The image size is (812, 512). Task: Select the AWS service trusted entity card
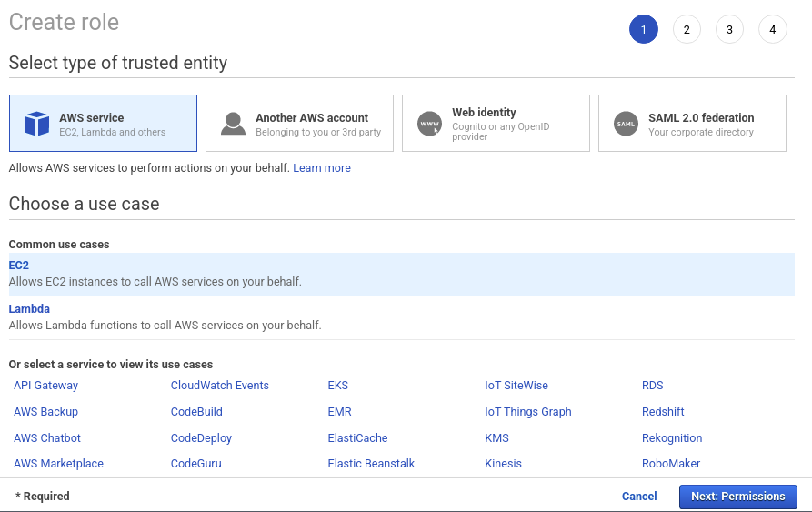click(103, 123)
